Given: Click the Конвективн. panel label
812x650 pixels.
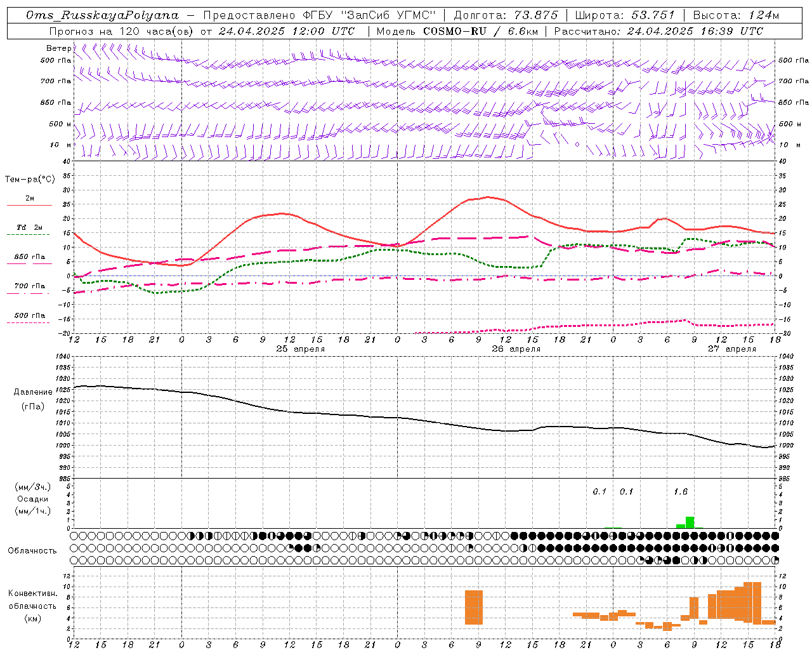Looking at the screenshot, I should pos(32,594).
